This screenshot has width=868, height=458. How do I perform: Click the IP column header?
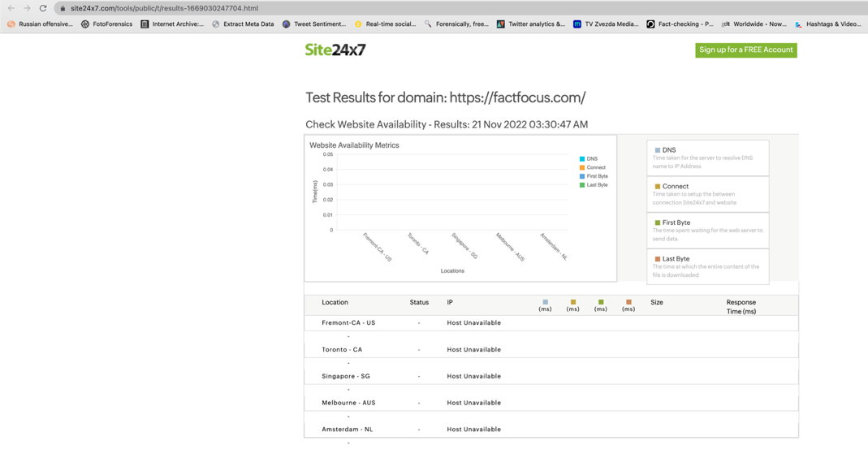click(x=450, y=302)
